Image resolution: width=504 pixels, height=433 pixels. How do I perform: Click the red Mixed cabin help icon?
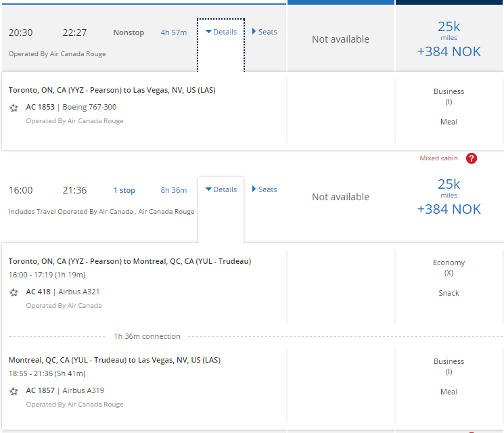coord(472,158)
